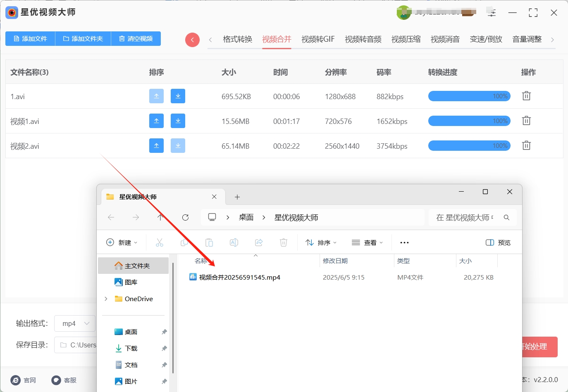Go back in the Explorer window
568x392 pixels.
point(111,217)
